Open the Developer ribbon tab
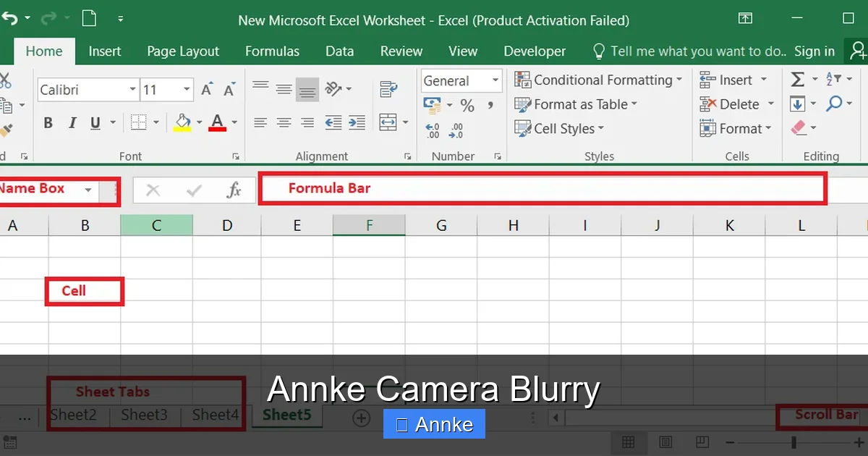This screenshot has width=868, height=456. tap(535, 51)
